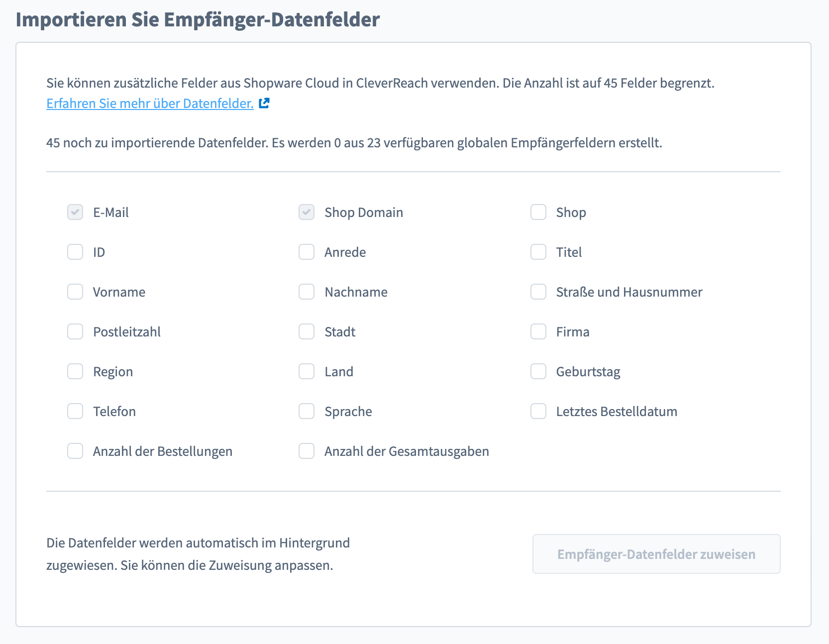Select the Sprache checkbox

pos(307,411)
